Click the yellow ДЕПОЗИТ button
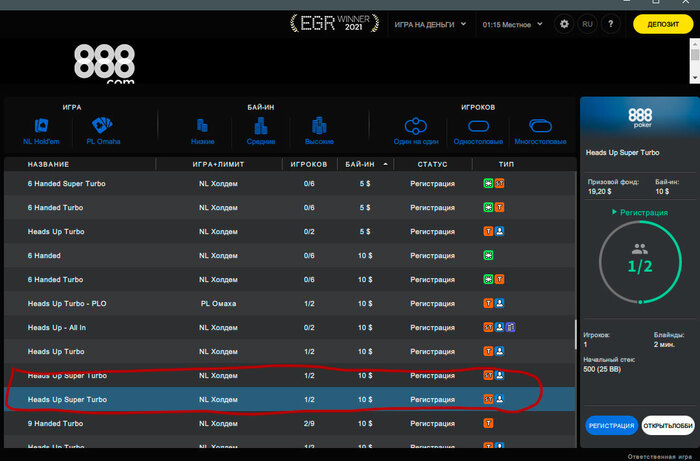 [x=663, y=24]
